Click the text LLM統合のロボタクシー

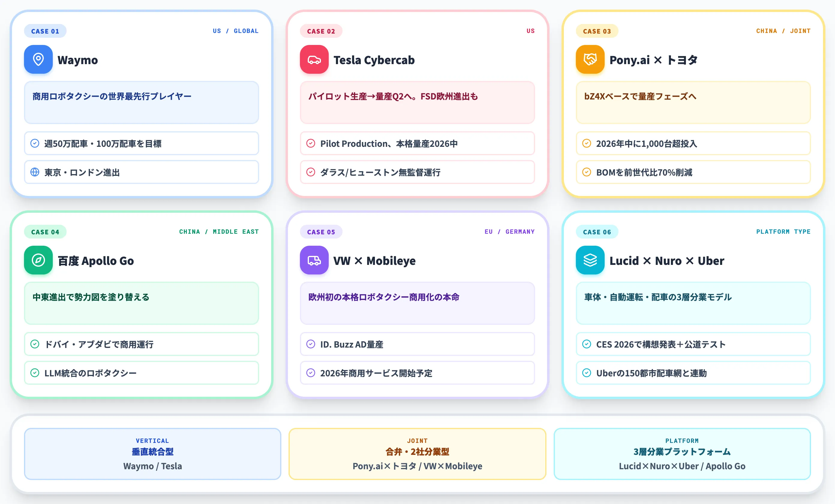(x=90, y=373)
